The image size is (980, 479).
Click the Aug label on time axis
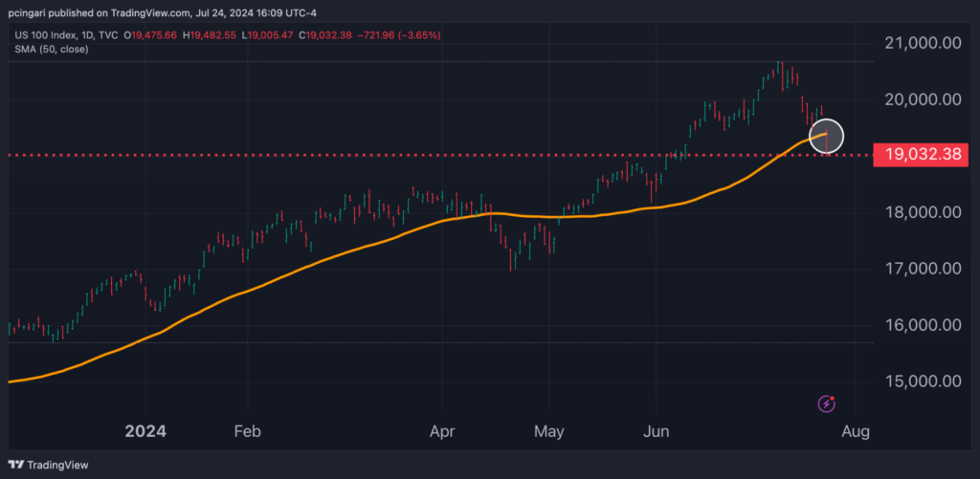[855, 431]
